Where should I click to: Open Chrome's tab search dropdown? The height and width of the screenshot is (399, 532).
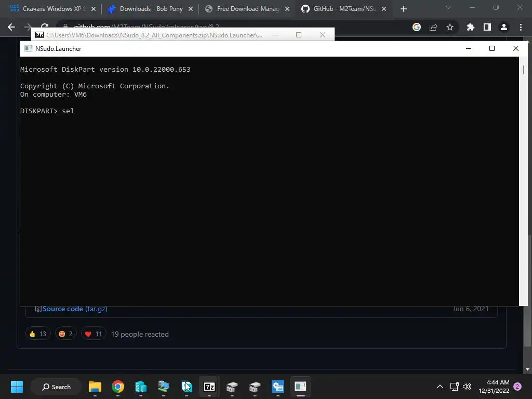pyautogui.click(x=448, y=7)
